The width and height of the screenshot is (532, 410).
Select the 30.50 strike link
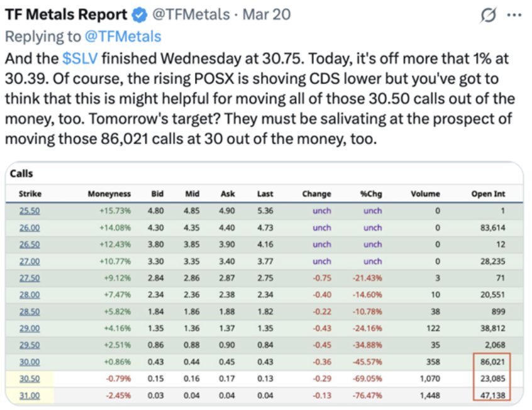tap(30, 379)
